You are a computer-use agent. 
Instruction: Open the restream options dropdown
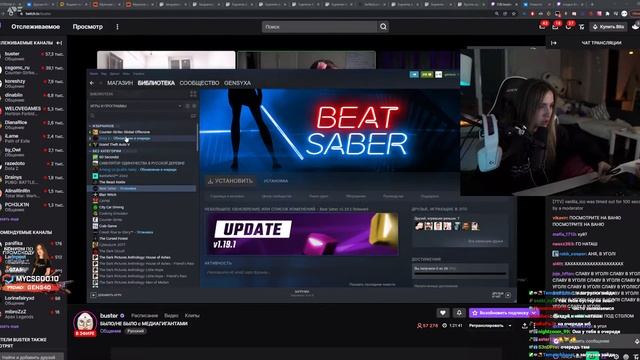(x=490, y=326)
